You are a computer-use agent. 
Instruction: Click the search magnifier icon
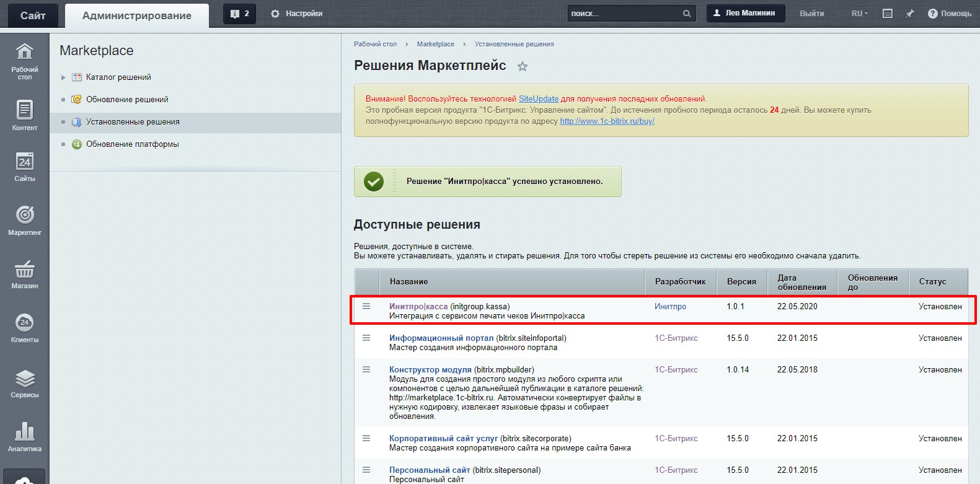pyautogui.click(x=687, y=14)
